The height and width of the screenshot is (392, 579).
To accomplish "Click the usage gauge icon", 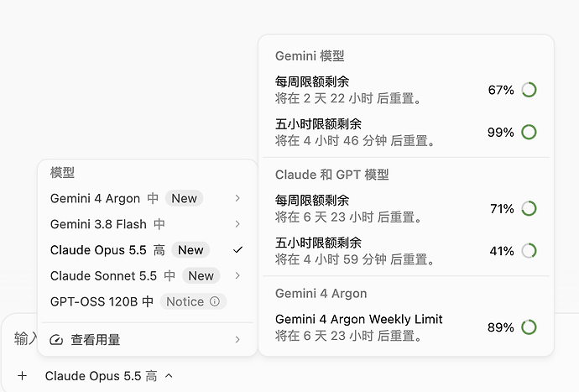I will pos(56,339).
